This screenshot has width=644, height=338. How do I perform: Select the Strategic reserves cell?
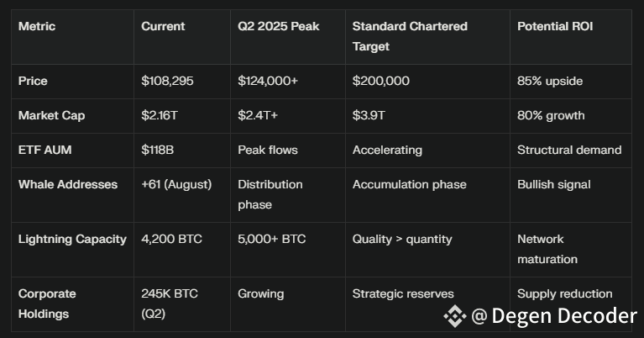[403, 293]
